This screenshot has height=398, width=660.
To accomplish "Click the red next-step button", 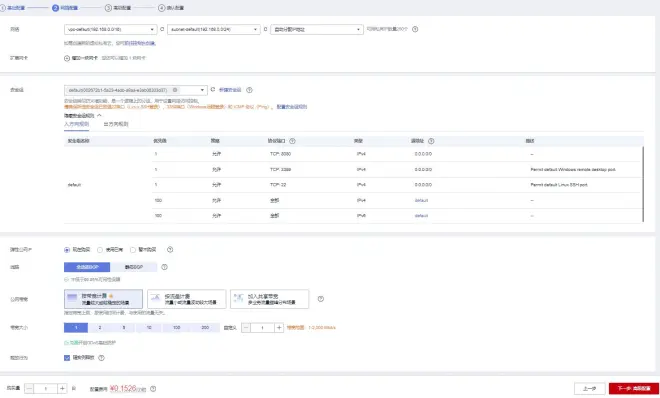I will [633, 388].
